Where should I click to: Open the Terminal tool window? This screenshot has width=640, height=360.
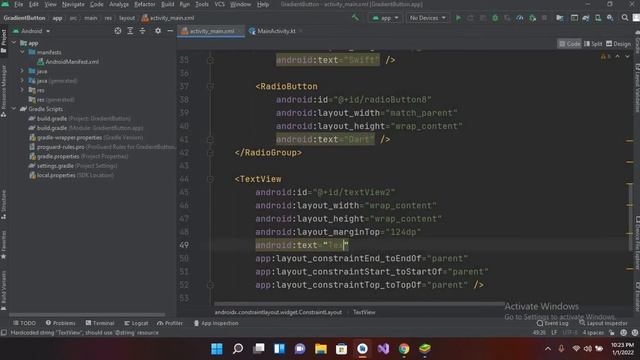point(100,323)
